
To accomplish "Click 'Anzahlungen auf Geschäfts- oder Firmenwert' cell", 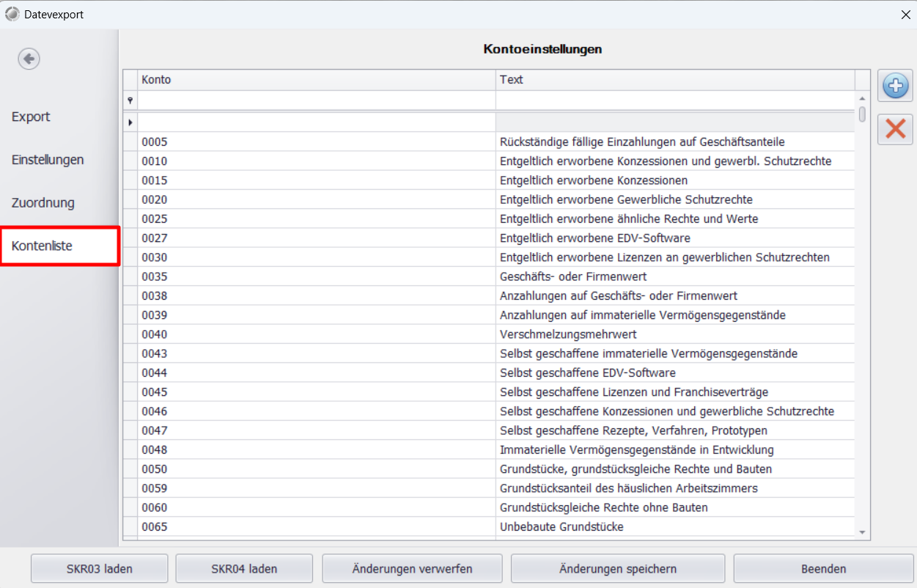I will (x=675, y=295).
